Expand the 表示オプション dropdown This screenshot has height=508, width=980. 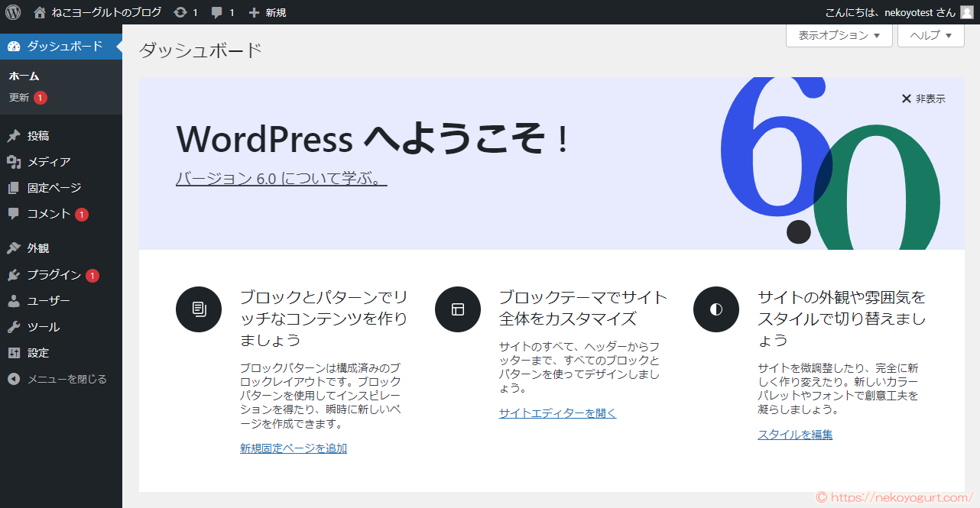tap(839, 35)
